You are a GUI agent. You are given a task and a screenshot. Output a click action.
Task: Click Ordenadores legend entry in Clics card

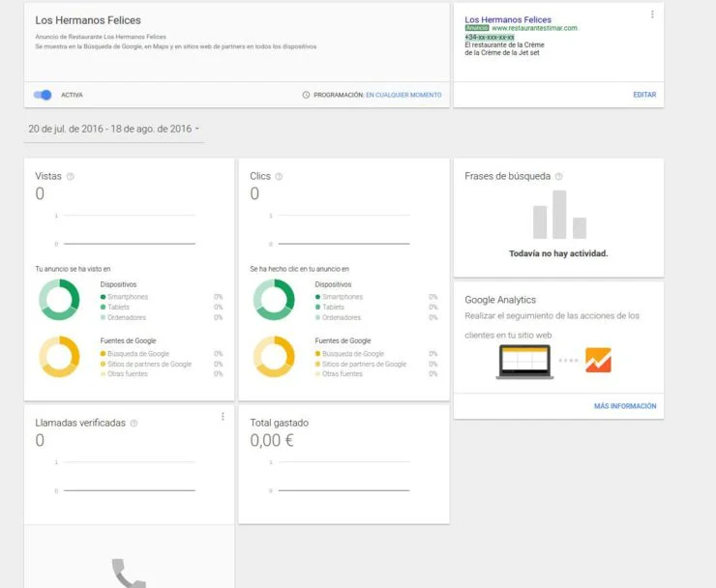click(x=338, y=317)
